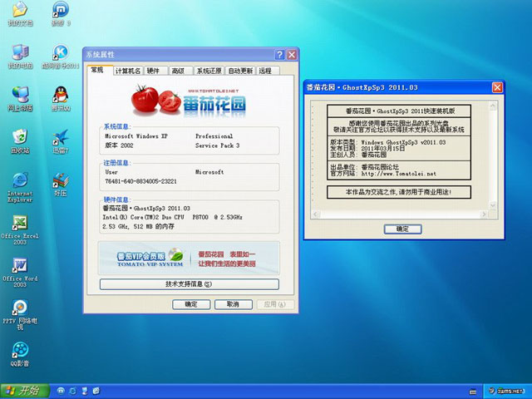Click the 2011年03月15日 release date text
Viewport: 532px width, 399px height.
383,149
